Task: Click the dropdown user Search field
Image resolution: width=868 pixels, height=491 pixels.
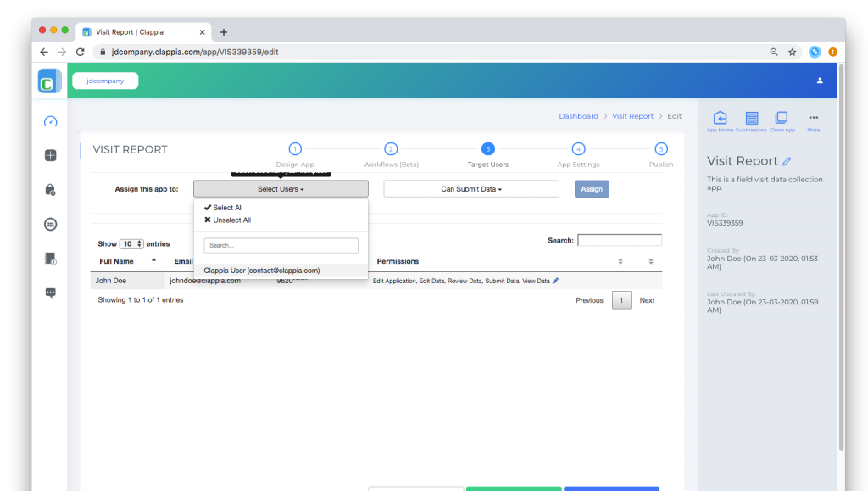Action: [281, 245]
